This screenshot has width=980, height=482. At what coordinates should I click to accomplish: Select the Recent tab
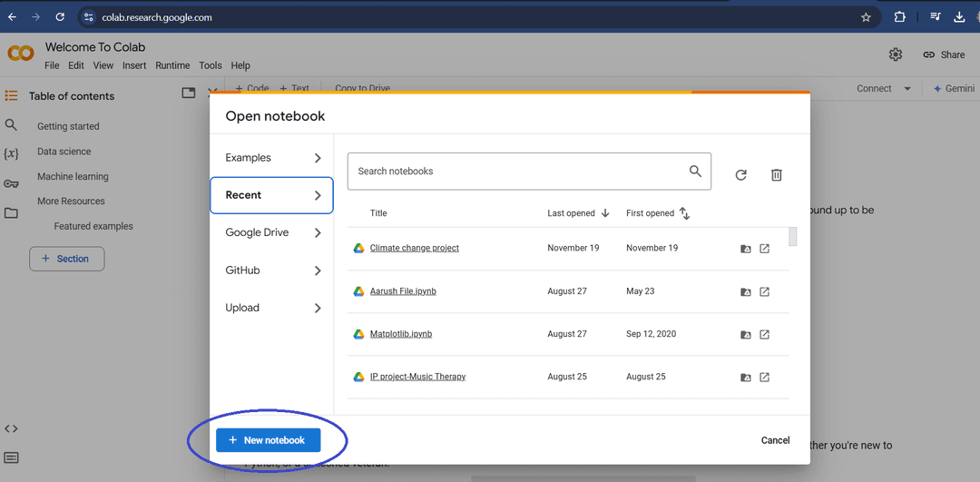tap(271, 195)
